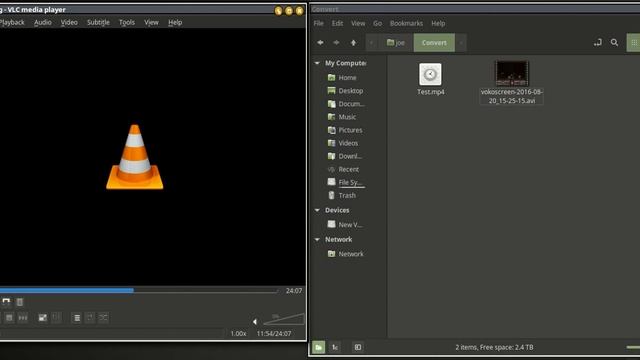This screenshot has height=360, width=640.
Task: Click the 24:07 total time label
Action: (294, 291)
